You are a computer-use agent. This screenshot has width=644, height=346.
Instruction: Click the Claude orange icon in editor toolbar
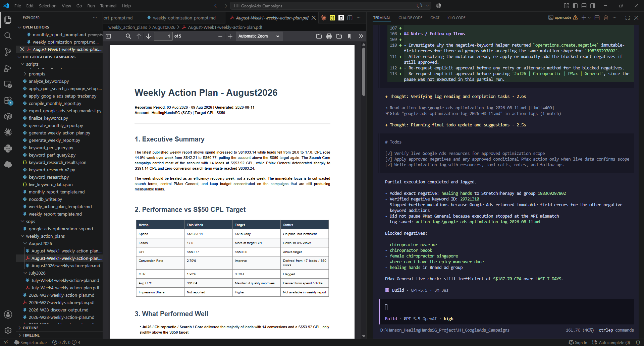point(324,18)
